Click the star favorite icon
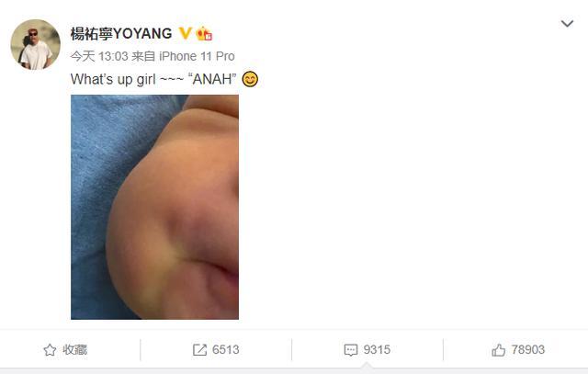This screenshot has width=588, height=374. point(50,350)
